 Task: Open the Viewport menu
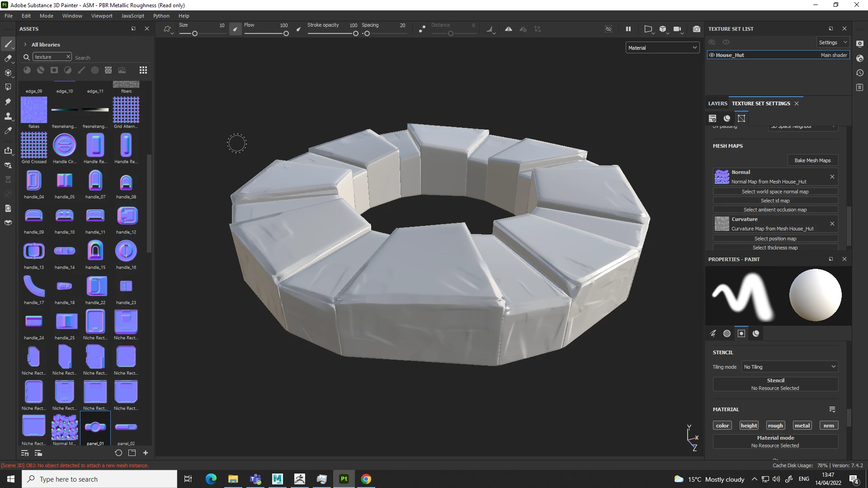[102, 16]
